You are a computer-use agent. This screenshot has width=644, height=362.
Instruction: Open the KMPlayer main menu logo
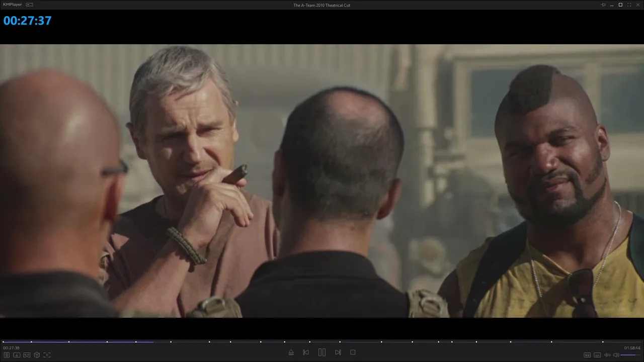(13, 5)
